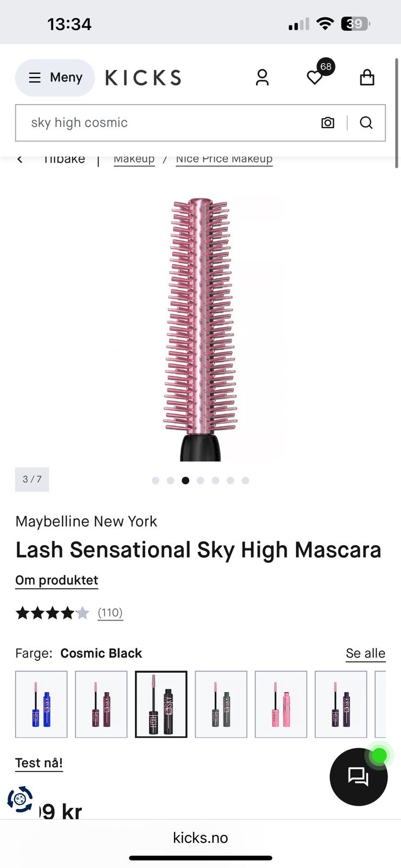This screenshot has height=868, width=401.
Task: Expand all colors with Se alle
Action: pos(366,654)
